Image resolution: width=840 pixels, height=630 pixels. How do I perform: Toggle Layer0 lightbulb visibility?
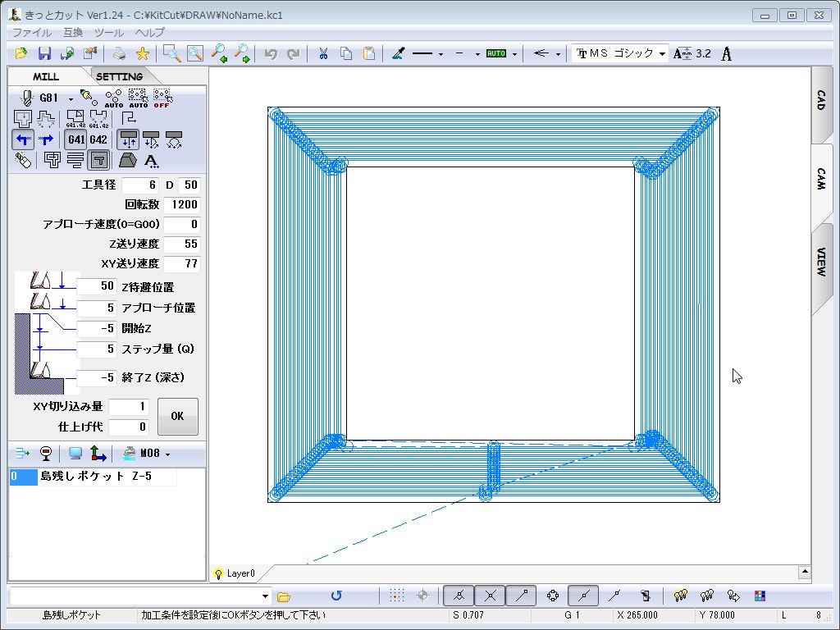coord(218,573)
